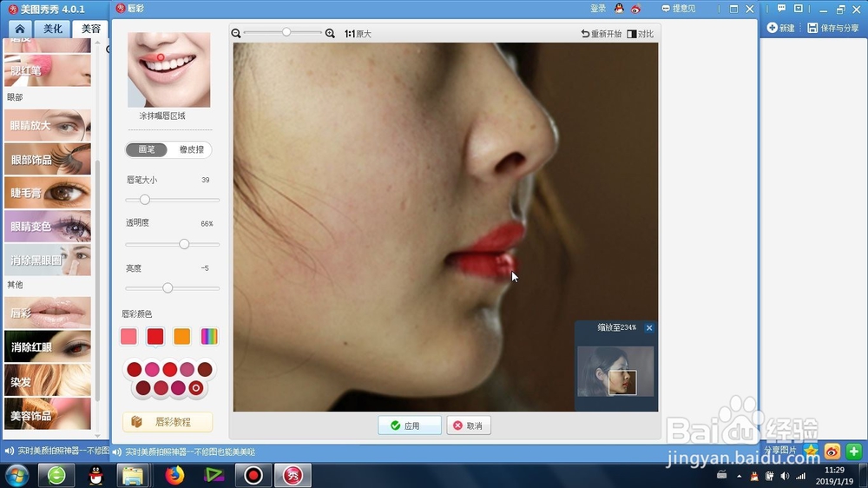
Task: Click the zoom out magnifier icon
Action: 236,33
